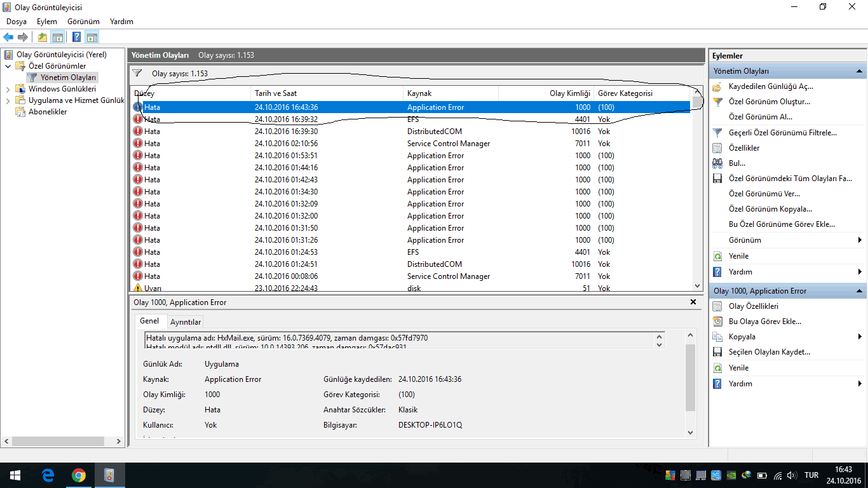Click Seçilen Olayları Kaydet action
The image size is (868, 488).
tap(769, 352)
